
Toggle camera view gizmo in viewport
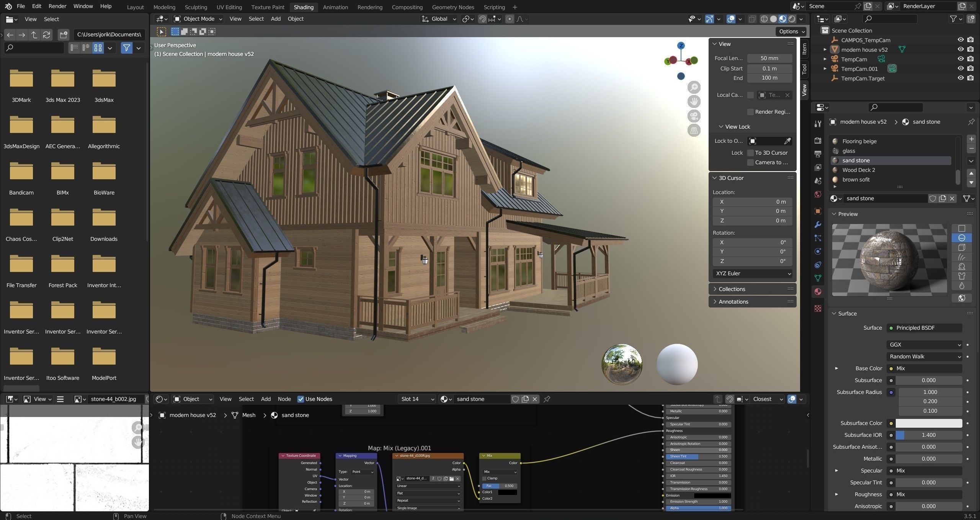coord(694,116)
